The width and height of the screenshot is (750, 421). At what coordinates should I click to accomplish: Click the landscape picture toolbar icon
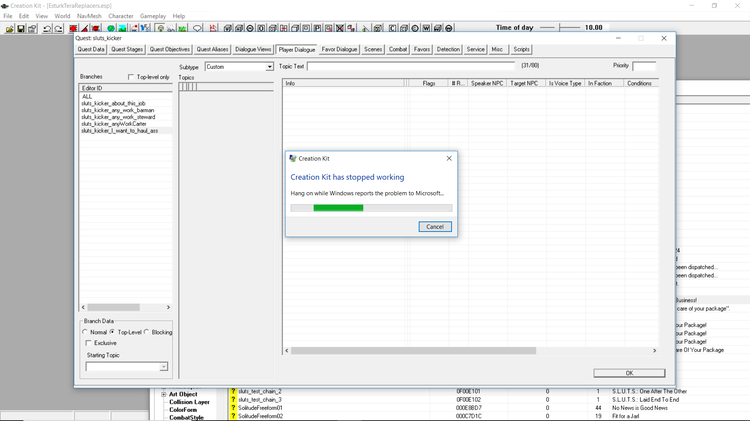[122, 29]
